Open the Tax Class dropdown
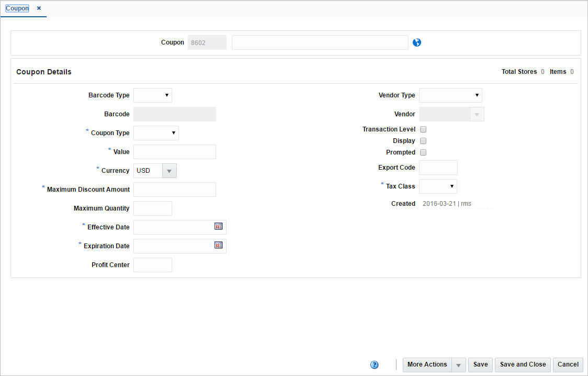This screenshot has height=376, width=588. [438, 186]
